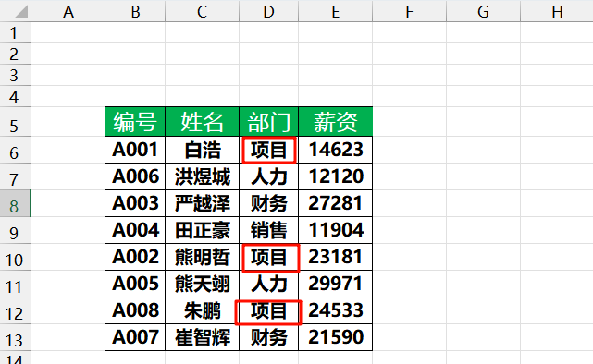This screenshot has width=593, height=364.
Task: Select salary cell 27281
Action: 336,203
